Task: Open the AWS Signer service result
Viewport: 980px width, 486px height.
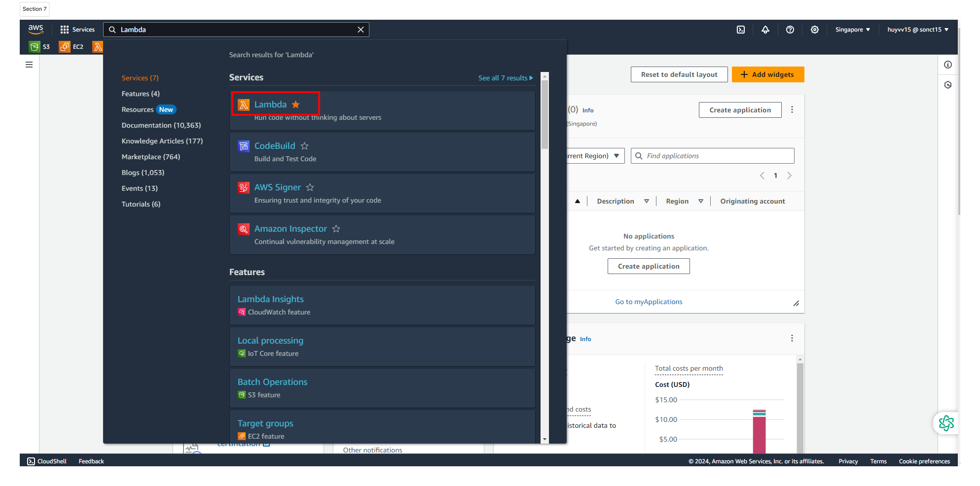Action: point(278,187)
